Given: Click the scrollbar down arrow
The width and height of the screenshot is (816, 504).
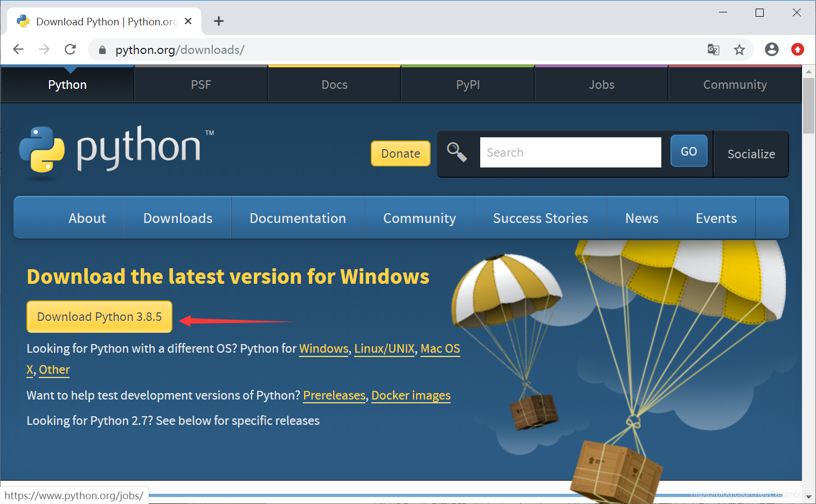Looking at the screenshot, I should (808, 498).
